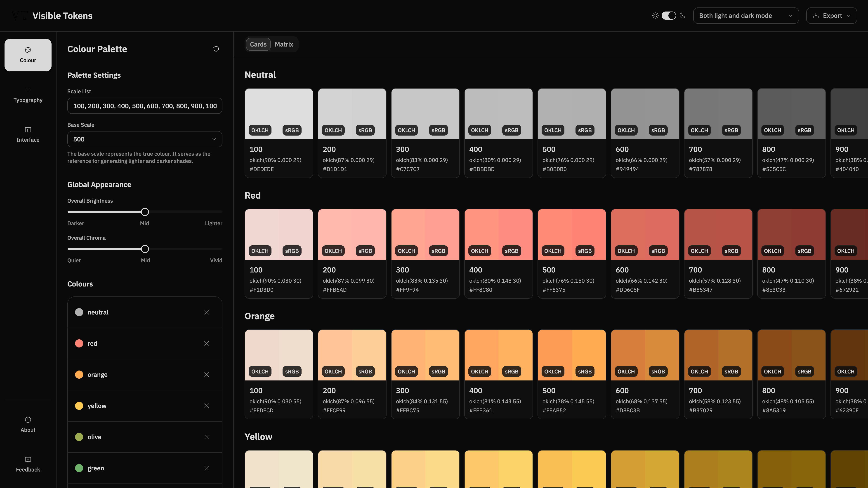Click the Orange 600 oklch(68% 0.137 55) value
Viewport: 868px width, 488px height.
coord(641,401)
